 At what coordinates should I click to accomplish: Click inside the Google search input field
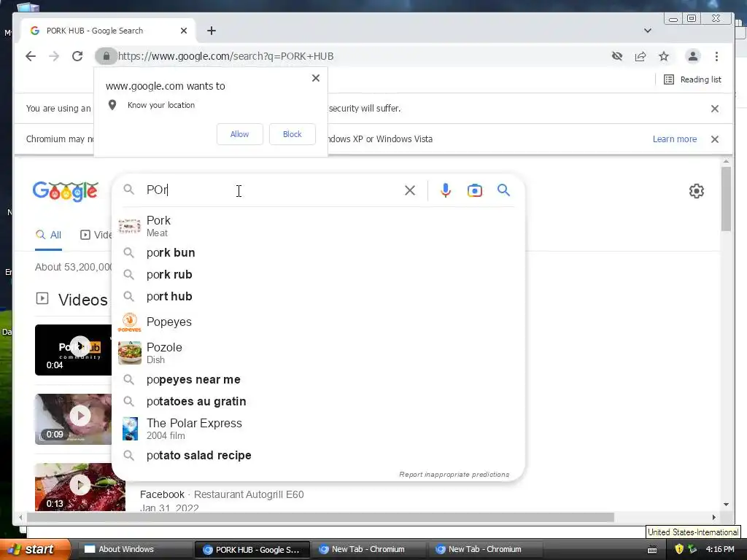click(271, 190)
